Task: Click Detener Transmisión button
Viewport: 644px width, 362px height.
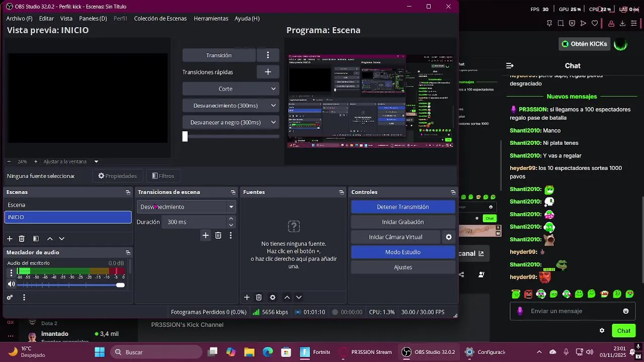Action: click(403, 207)
